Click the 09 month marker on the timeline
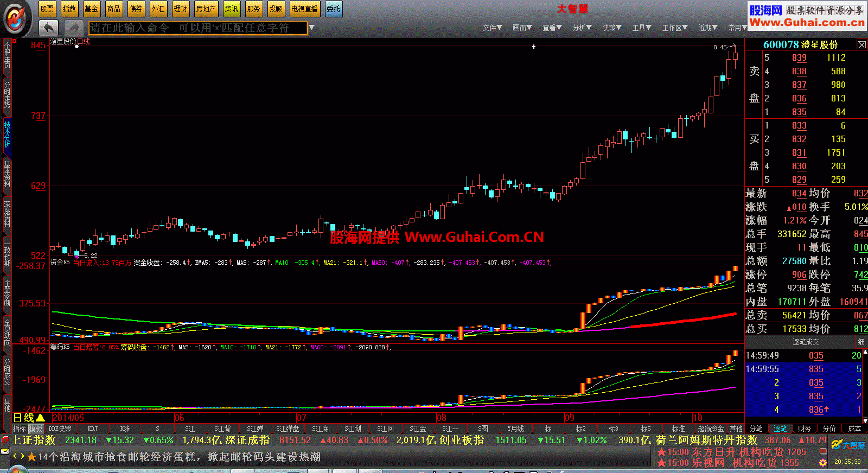 (569, 418)
